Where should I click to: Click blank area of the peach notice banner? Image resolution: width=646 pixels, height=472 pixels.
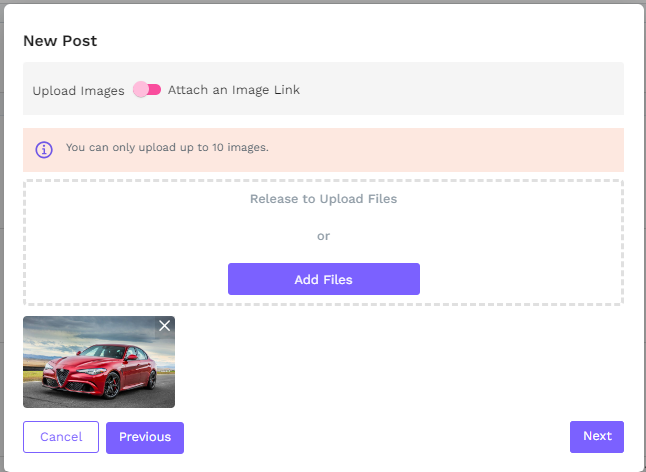[x=450, y=149]
